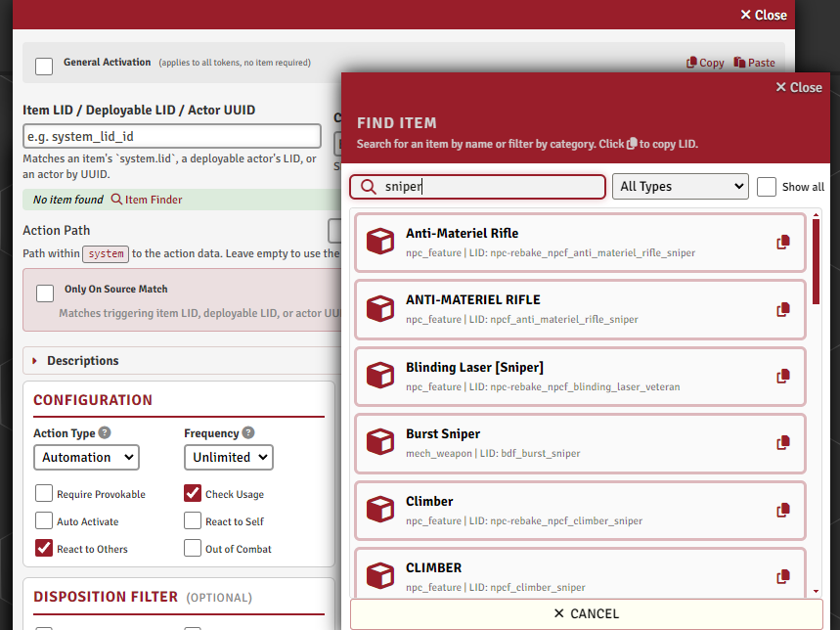This screenshot has width=840, height=630.
Task: Copy LID of uppercase ANTI-MATERIEL RIFLE item
Action: click(x=783, y=309)
